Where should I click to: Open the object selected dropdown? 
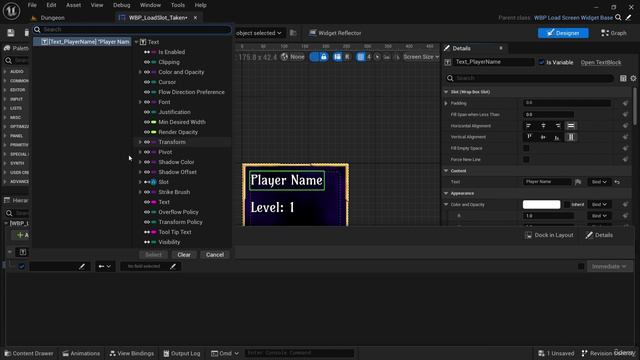[259, 33]
